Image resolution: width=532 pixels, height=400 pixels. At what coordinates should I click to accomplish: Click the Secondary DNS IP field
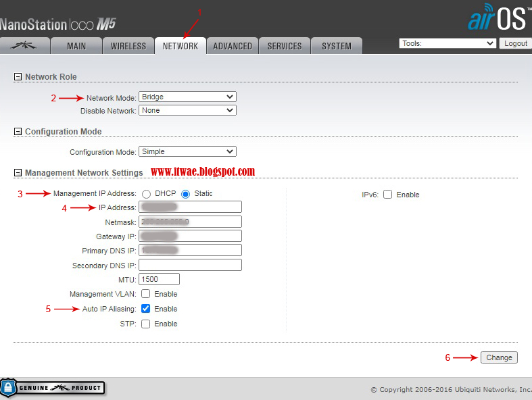(x=190, y=265)
